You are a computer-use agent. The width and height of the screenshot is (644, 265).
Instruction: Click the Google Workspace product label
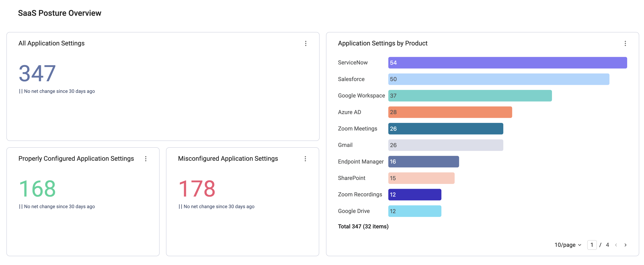click(361, 95)
